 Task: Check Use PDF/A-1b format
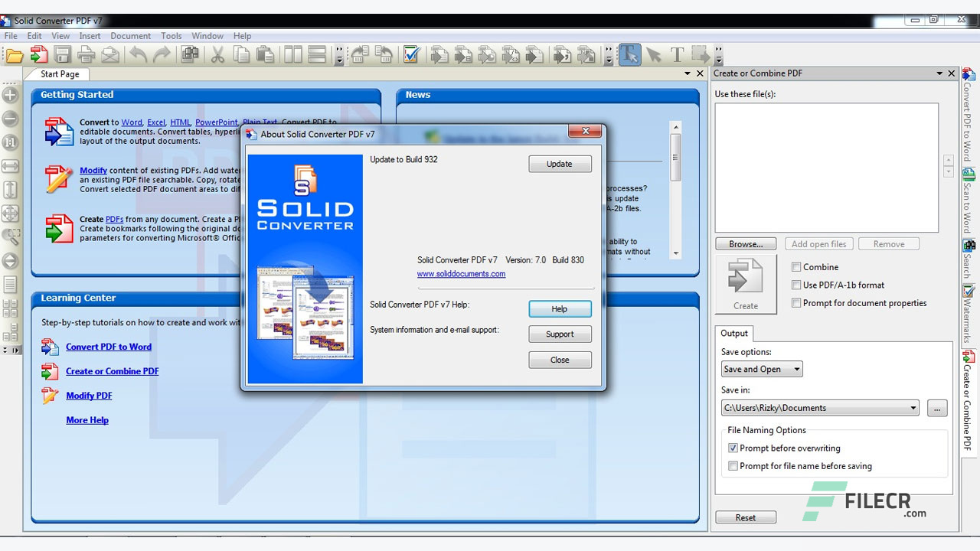click(796, 285)
